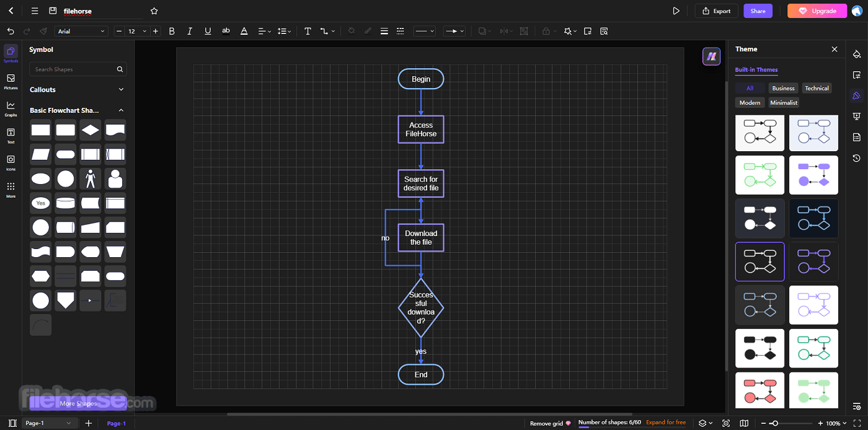The image size is (868, 430).
Task: Click the Share button
Action: pyautogui.click(x=758, y=11)
